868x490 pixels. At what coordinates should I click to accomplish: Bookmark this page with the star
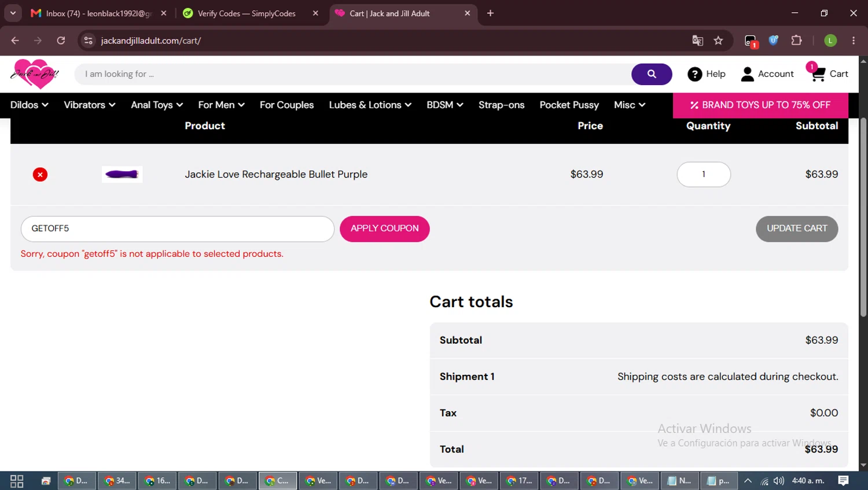pyautogui.click(x=718, y=40)
